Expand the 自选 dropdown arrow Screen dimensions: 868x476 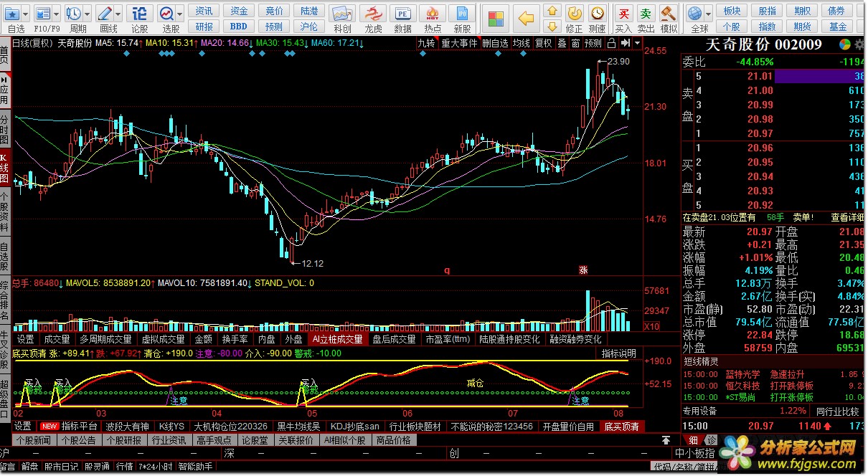click(x=27, y=13)
